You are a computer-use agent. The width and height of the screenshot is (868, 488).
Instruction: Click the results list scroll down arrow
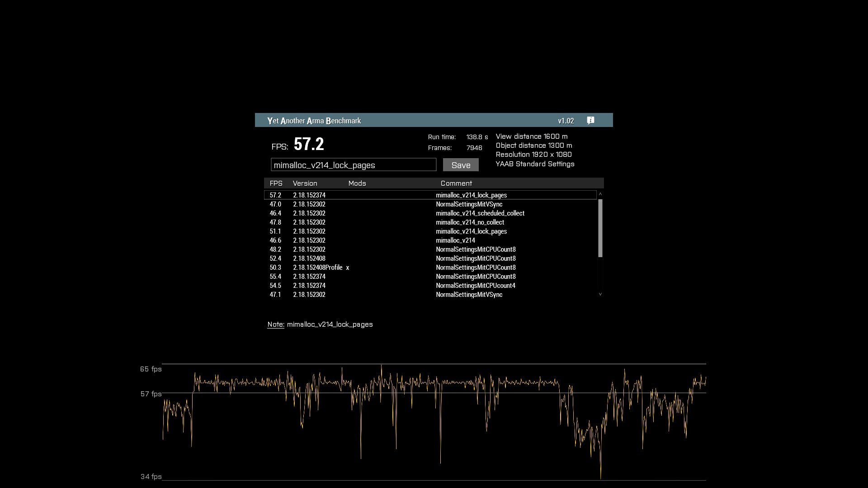(x=600, y=294)
